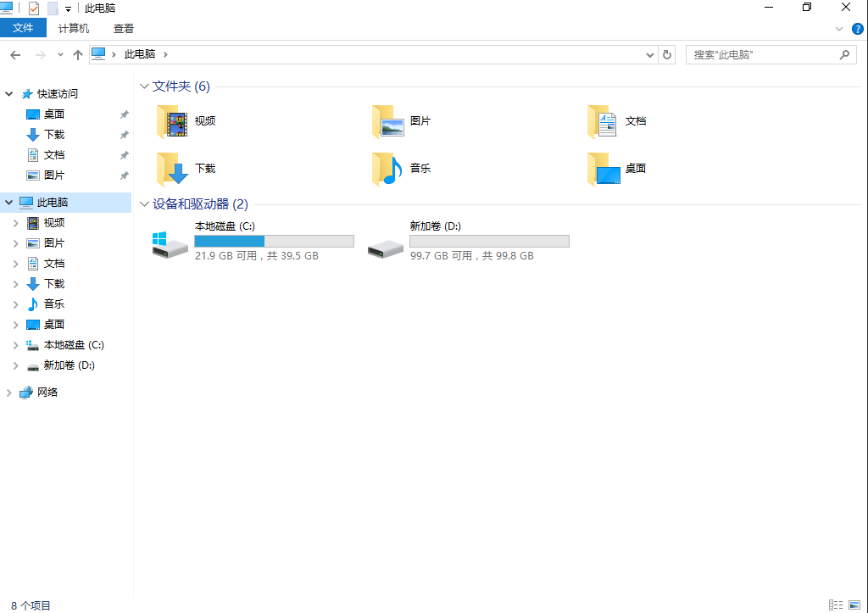Image resolution: width=868 pixels, height=613 pixels.
Task: Open the 图片 folder in the main pane
Action: [x=401, y=121]
